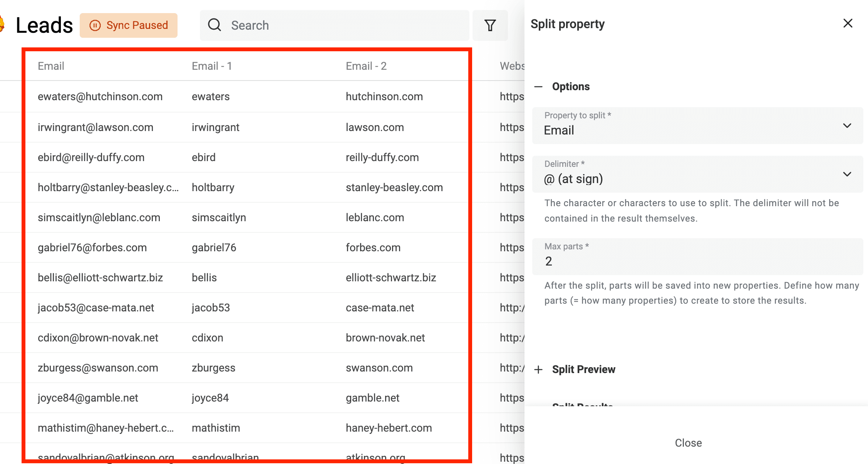This screenshot has height=464, width=868.
Task: Click the Email column header
Action: point(51,66)
